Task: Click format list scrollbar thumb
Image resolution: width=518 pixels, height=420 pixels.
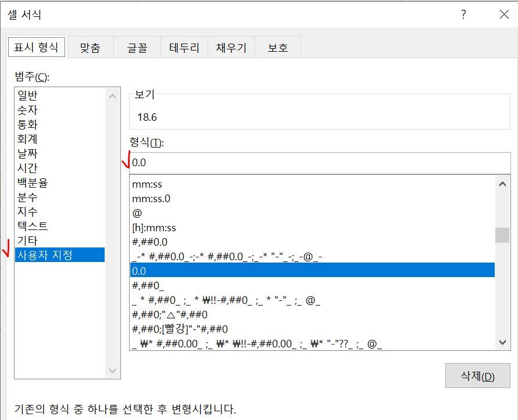Action: click(x=502, y=235)
